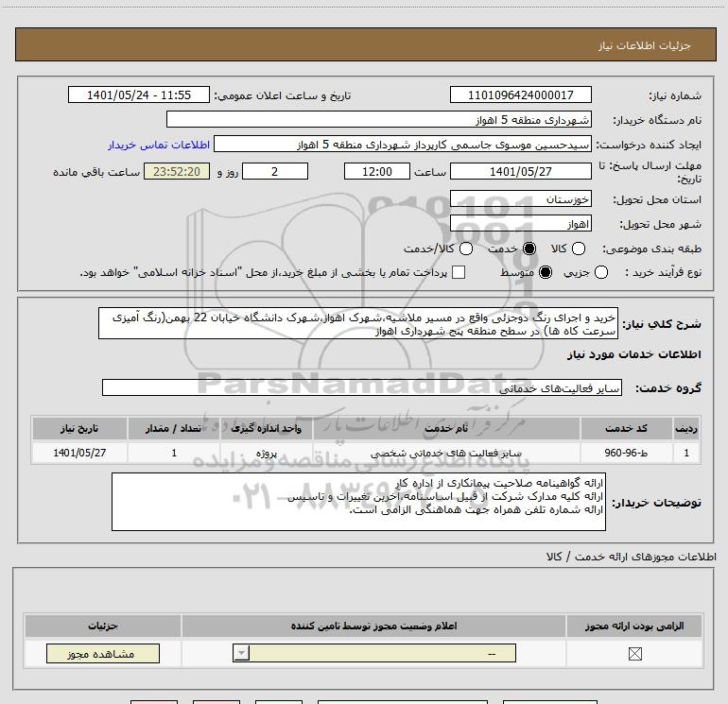Click the اطلاعات مجوزهای ارائه خدمت / کالا heading
The image size is (728, 704).
(x=632, y=557)
